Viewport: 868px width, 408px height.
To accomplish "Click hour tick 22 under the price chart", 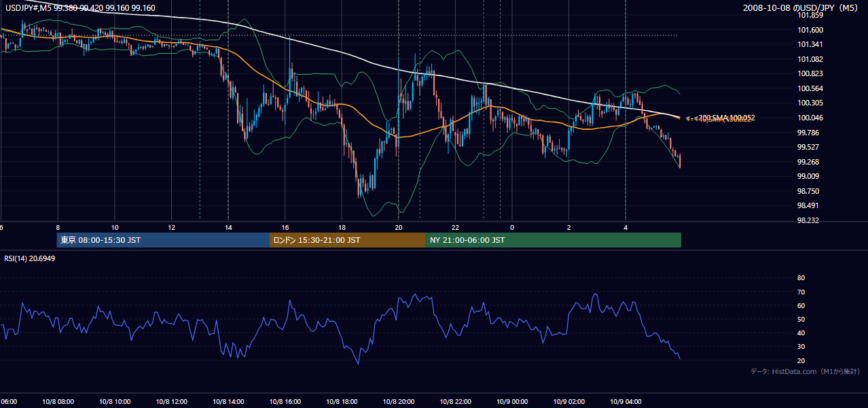I will (455, 228).
